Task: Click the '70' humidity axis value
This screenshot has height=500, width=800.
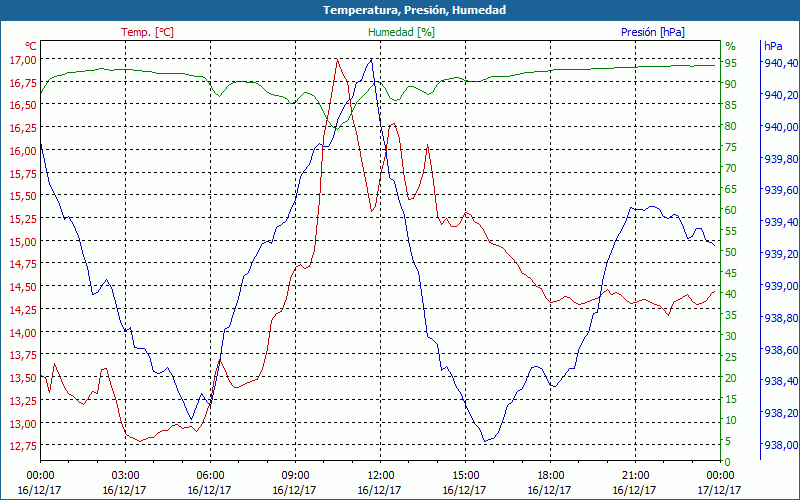Action: 731,168
